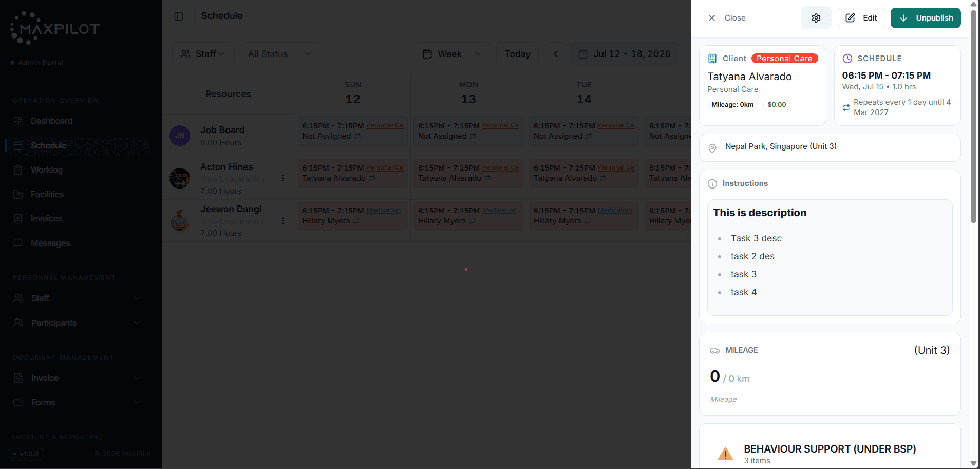Click Jeewan Dangi profile photo
Screen dimensions: 980x469
tap(180, 220)
